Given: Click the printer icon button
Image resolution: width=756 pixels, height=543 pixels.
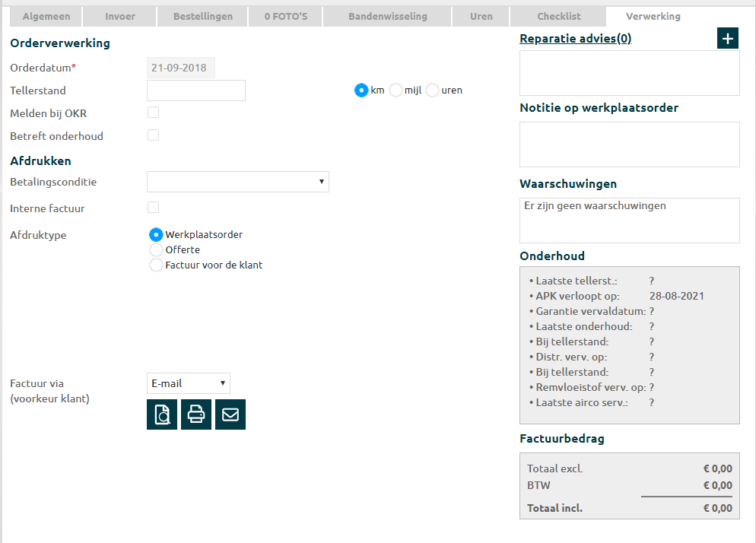Looking at the screenshot, I should pyautogui.click(x=196, y=414).
